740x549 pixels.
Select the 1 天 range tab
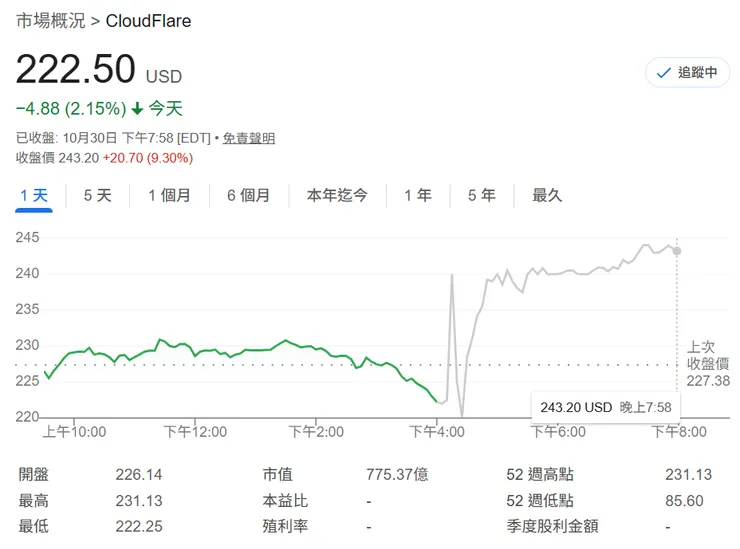click(34, 195)
